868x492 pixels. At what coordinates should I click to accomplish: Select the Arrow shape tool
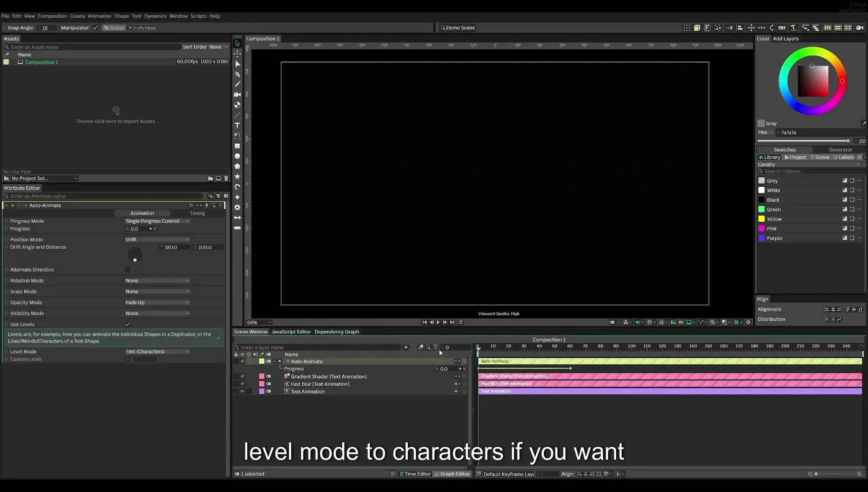pyautogui.click(x=237, y=218)
